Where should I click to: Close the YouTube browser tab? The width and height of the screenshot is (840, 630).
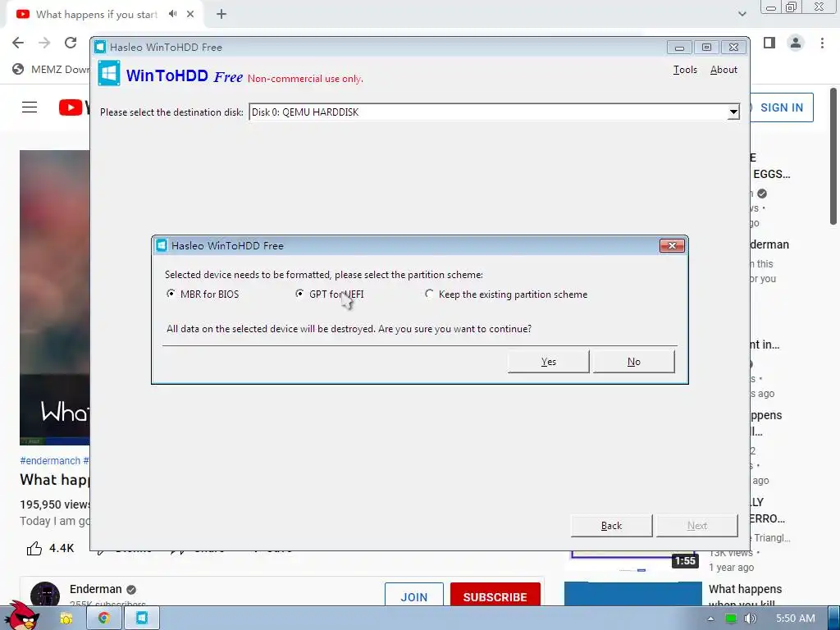190,14
